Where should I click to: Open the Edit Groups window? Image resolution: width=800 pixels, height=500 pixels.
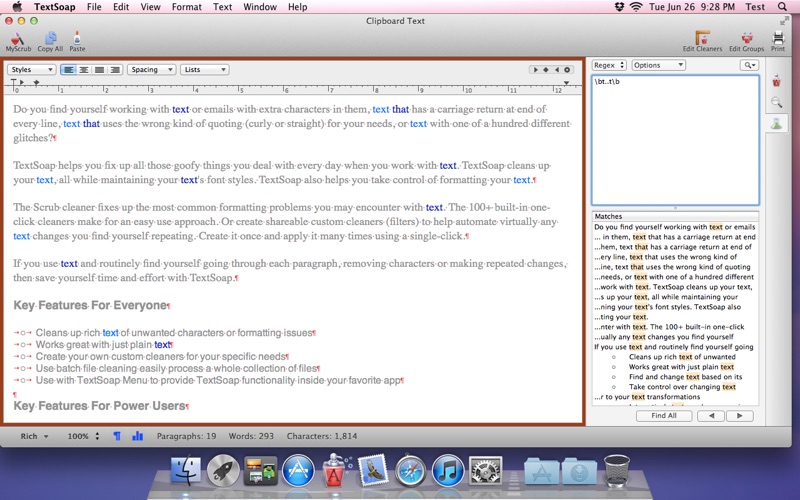pos(746,41)
